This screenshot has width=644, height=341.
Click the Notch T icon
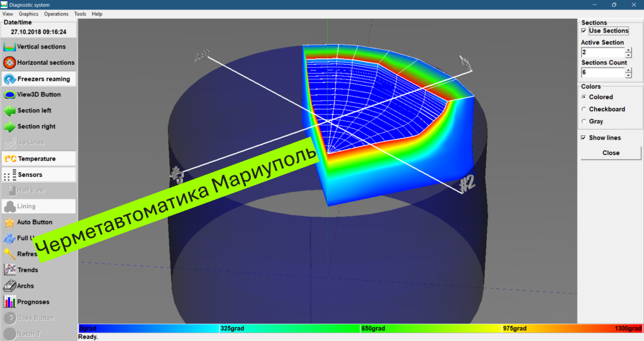point(9,333)
